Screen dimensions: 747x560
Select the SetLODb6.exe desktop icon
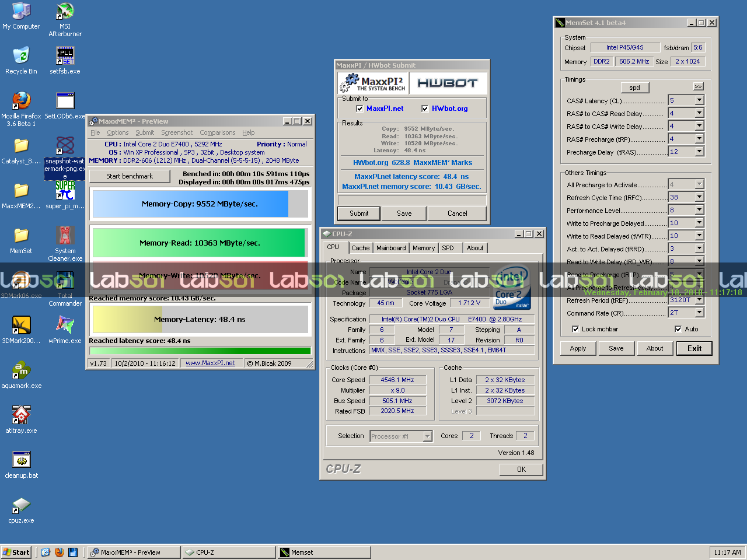pos(65,106)
